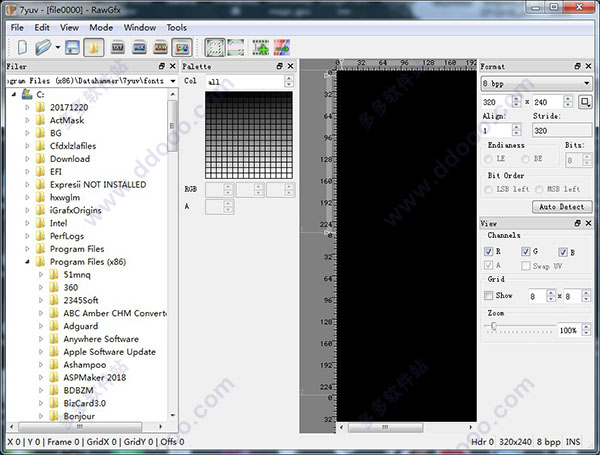Expand the 20171220 folder
600x455 pixels.
[28, 107]
